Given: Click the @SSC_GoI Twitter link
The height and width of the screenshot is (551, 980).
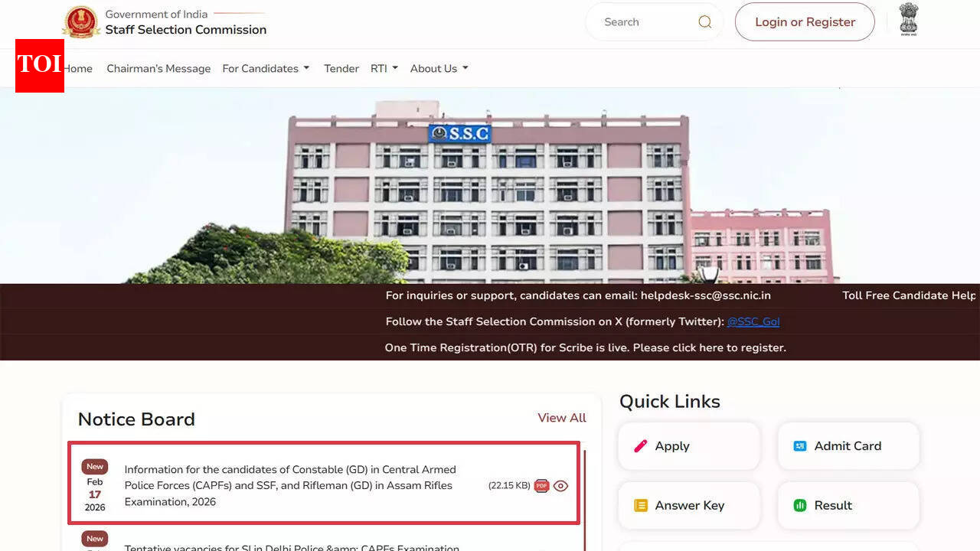Looking at the screenshot, I should tap(753, 321).
